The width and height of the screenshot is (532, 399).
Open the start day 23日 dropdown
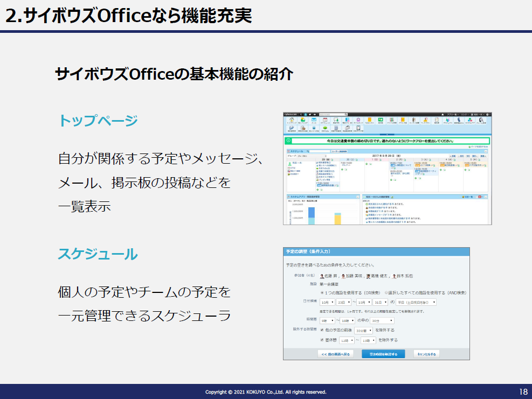(x=343, y=302)
